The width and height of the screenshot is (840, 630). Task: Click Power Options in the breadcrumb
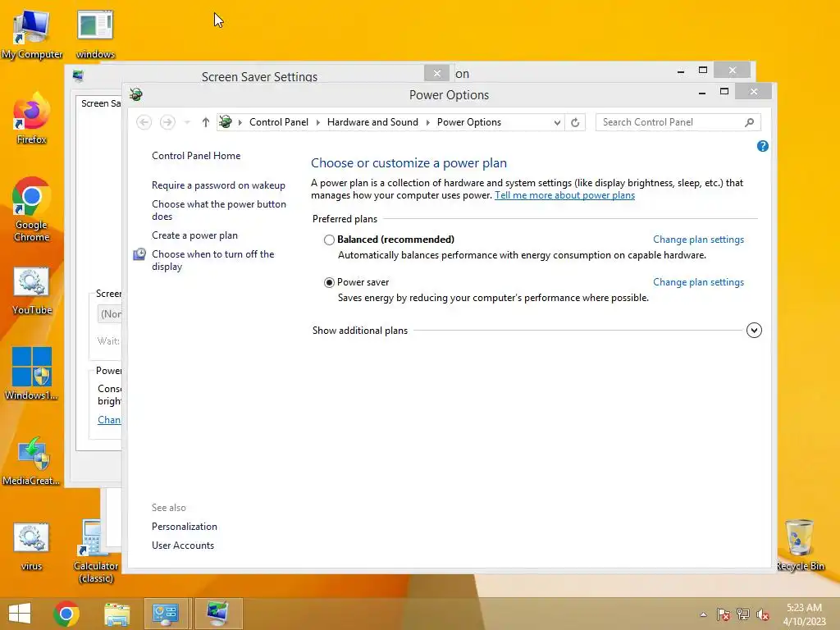pos(468,122)
